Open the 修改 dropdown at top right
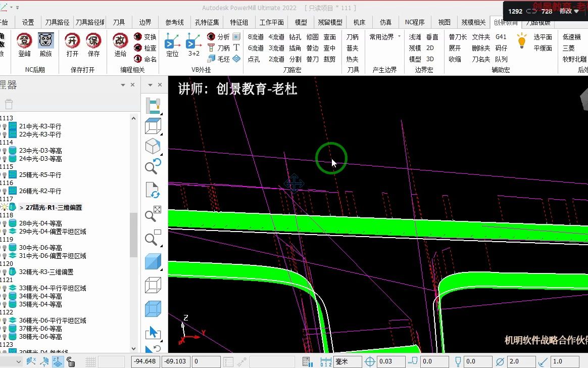Image resolution: width=588 pixels, height=368 pixels. [x=571, y=11]
